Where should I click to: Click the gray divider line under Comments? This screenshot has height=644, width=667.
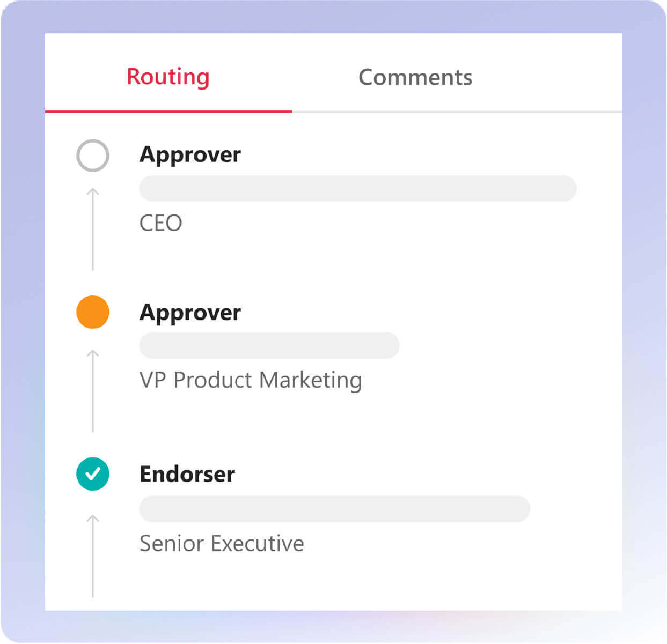[x=457, y=112]
